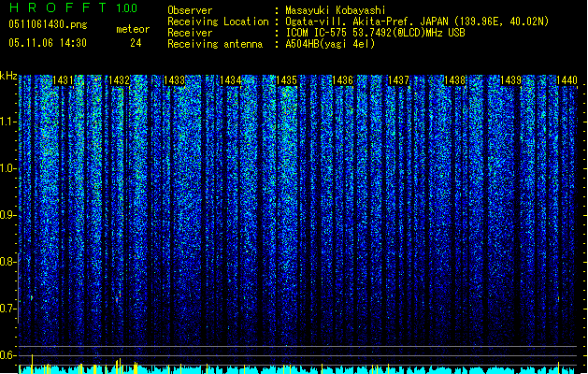Viewport: 588px width, 374px height.
Task: Click the 0.8 kHz frequency axis label
Action: tap(8, 262)
